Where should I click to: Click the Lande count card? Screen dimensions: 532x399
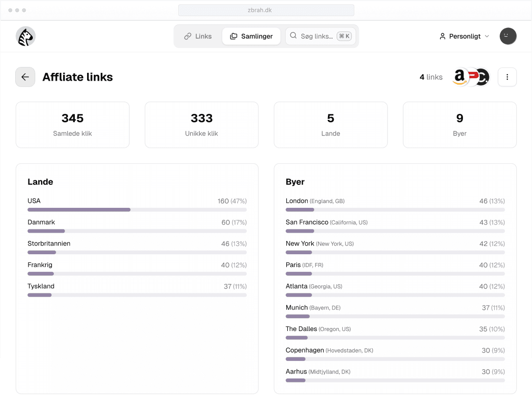pos(330,125)
